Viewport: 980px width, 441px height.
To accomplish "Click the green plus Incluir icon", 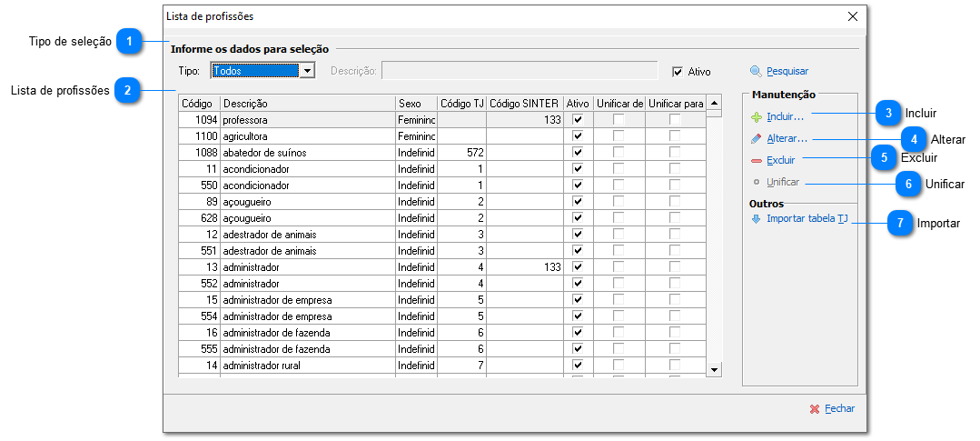I will click(756, 117).
